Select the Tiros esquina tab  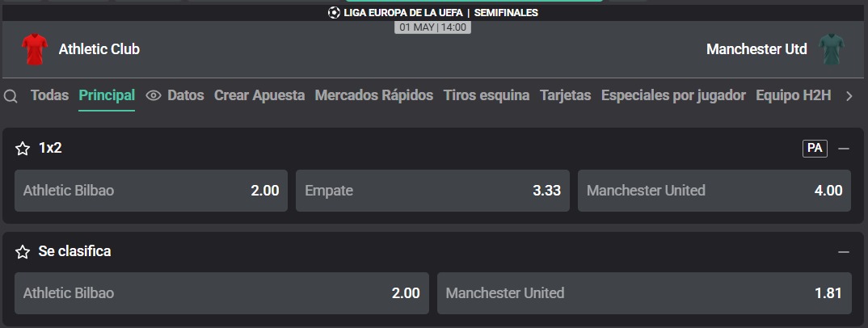tap(487, 95)
